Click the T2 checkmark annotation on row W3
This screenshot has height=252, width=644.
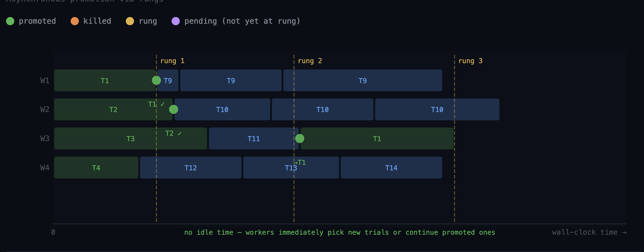pos(173,133)
